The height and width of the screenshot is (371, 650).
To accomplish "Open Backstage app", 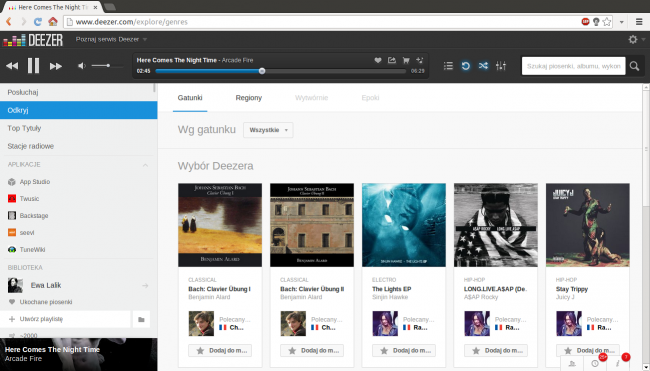I will [x=28, y=216].
